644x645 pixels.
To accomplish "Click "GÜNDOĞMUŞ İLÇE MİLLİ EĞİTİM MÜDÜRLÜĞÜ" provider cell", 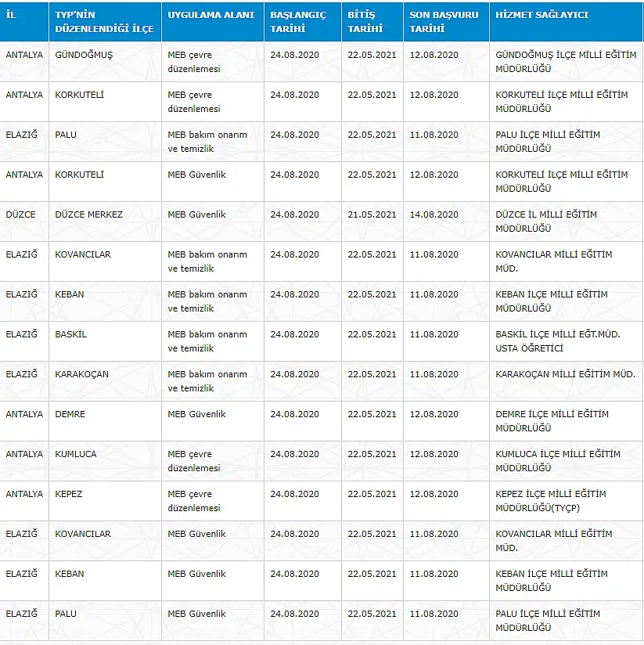I will click(566, 62).
